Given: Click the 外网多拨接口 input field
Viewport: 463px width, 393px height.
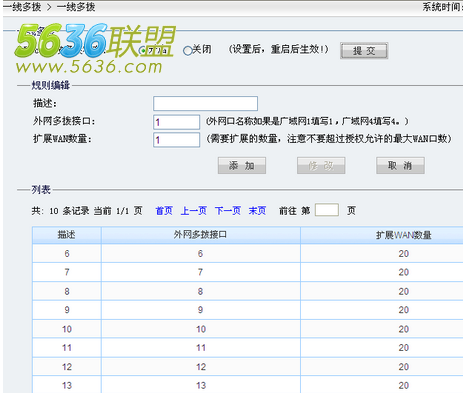Looking at the screenshot, I should pyautogui.click(x=176, y=122).
